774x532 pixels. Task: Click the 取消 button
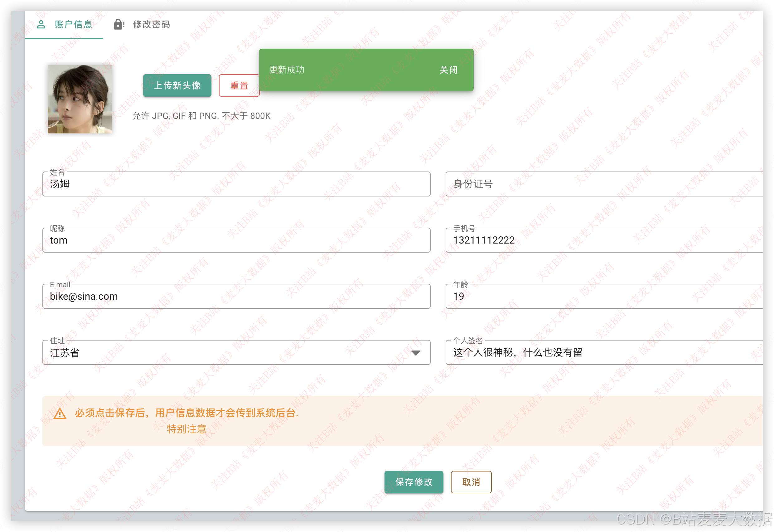pyautogui.click(x=471, y=482)
